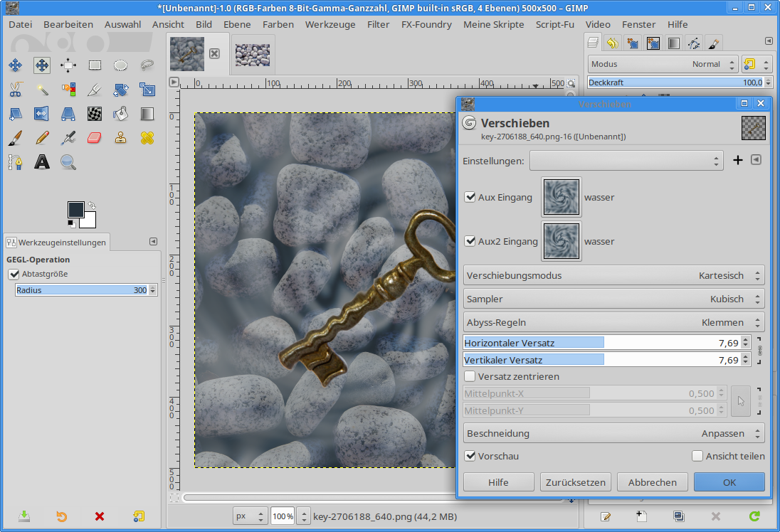Pick the Eraser tool in toolbox
Screen dimensions: 780x532
95,137
